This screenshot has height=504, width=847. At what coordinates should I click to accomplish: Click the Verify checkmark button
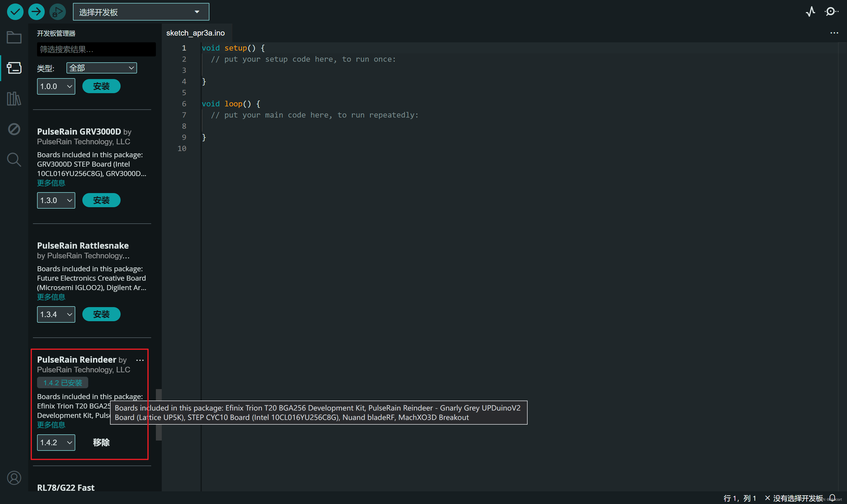click(15, 12)
